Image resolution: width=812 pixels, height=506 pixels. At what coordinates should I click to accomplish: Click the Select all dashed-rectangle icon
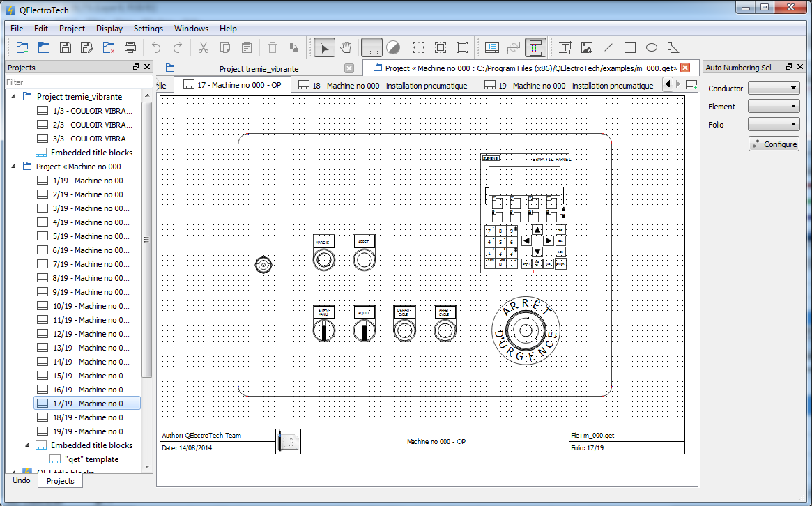pyautogui.click(x=419, y=47)
